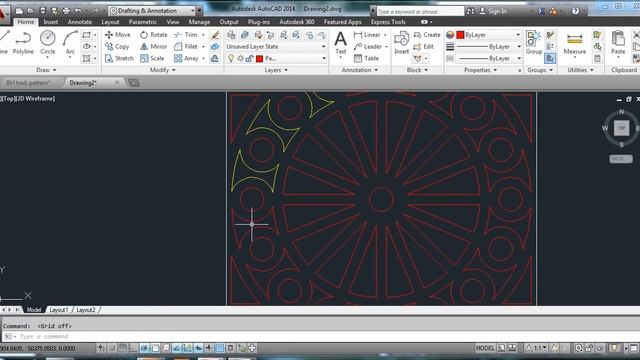Click the [Top][2D Wireframe] viewport label
640x360 pixels.
click(28, 98)
